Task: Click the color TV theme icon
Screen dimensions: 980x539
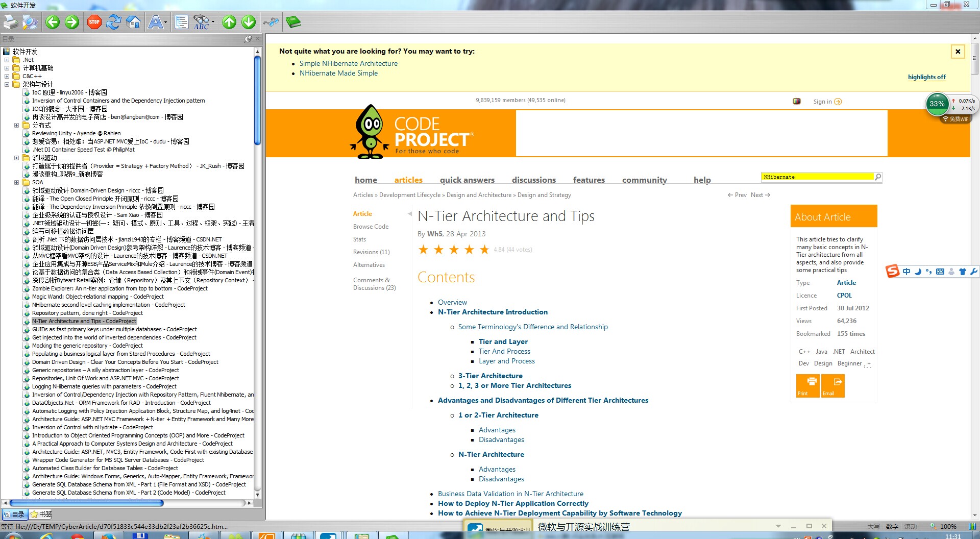Action: point(797,101)
